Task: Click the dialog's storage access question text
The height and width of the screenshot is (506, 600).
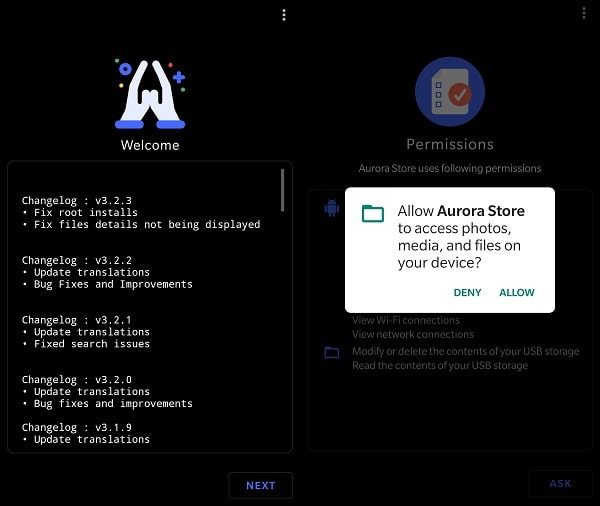Action: [x=461, y=237]
